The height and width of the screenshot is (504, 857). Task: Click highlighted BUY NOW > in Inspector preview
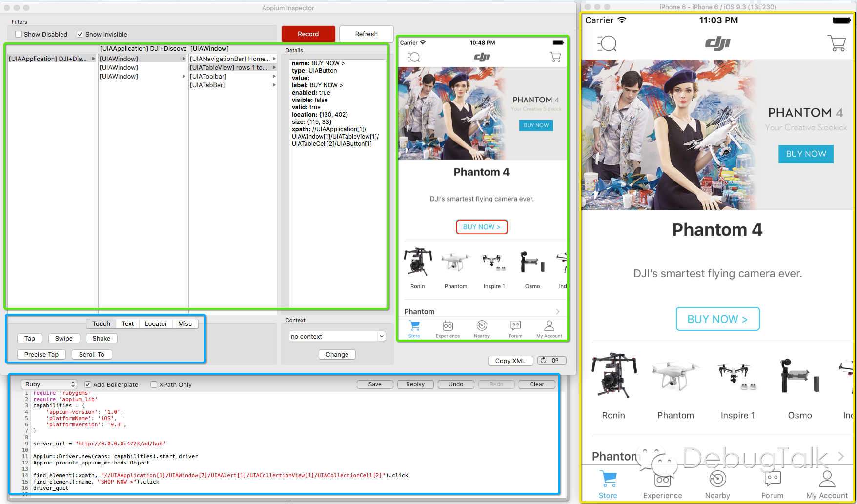[482, 227]
